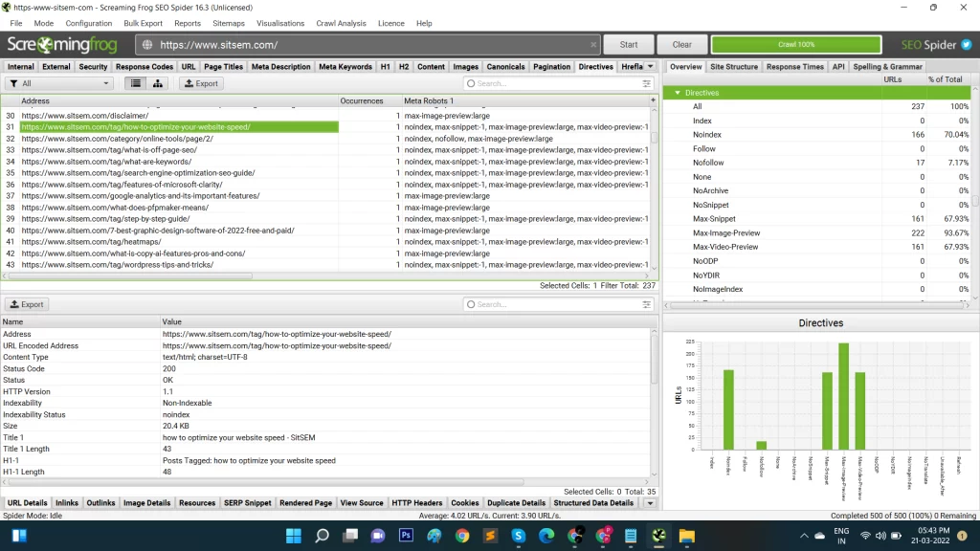Viewport: 980px width, 551px height.
Task: Select row https://www.sitsem.com/disclaimer/
Action: point(326,116)
